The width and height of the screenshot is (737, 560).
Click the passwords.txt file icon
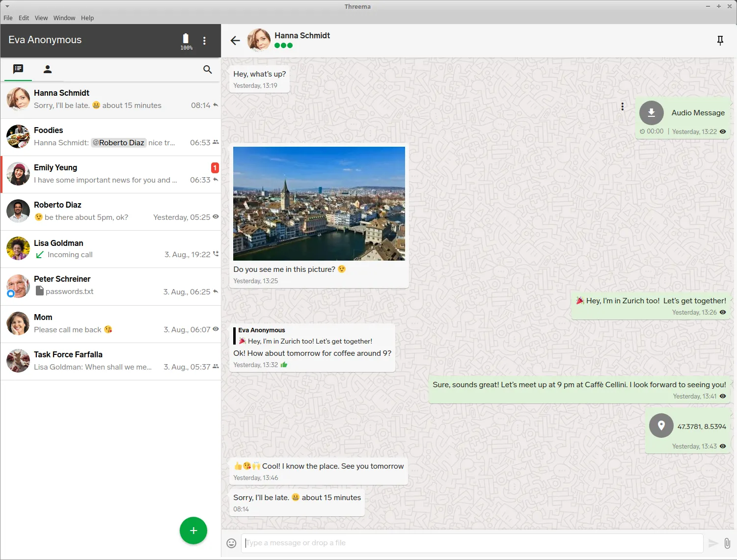(40, 291)
